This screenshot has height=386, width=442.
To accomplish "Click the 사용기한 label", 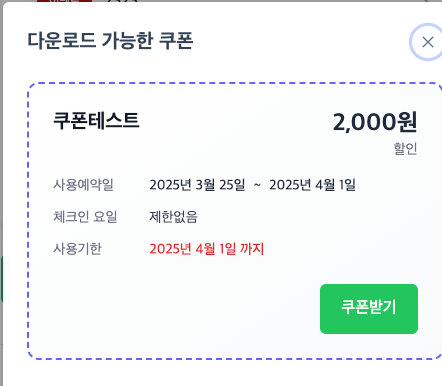I will click(x=77, y=249).
